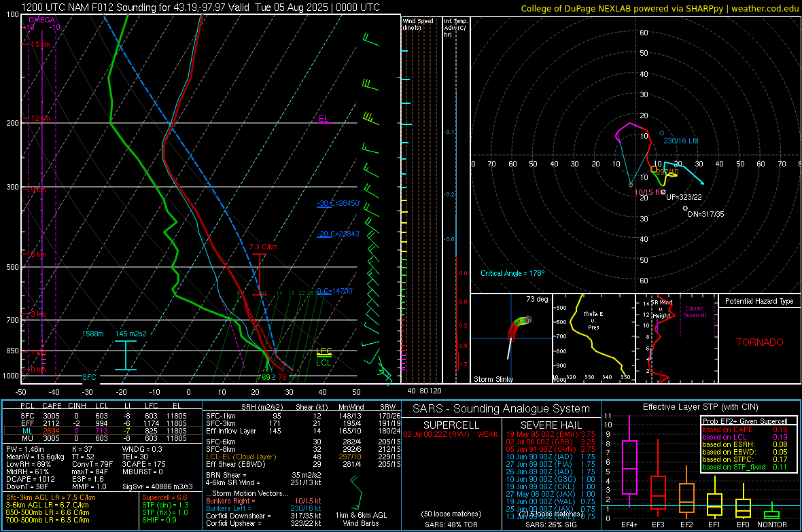Click the Eff Inflow Layer row
The height and width of the screenshot is (532, 802).
tap(303, 431)
